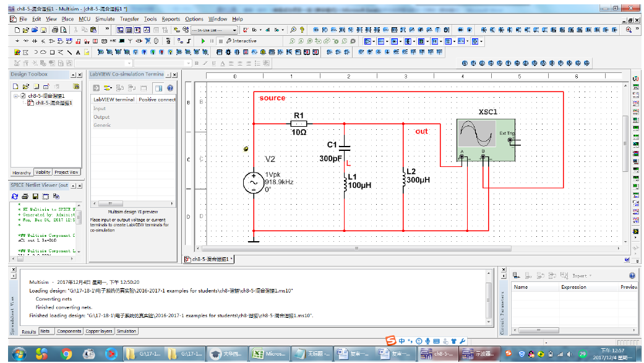The width and height of the screenshot is (644, 363).
Task: Open the Components tab in spreadsheet view
Action: 69,331
